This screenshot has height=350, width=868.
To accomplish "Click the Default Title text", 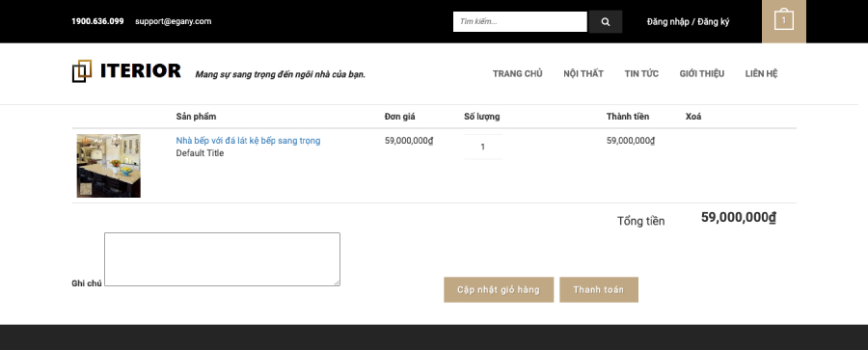I will (200, 153).
